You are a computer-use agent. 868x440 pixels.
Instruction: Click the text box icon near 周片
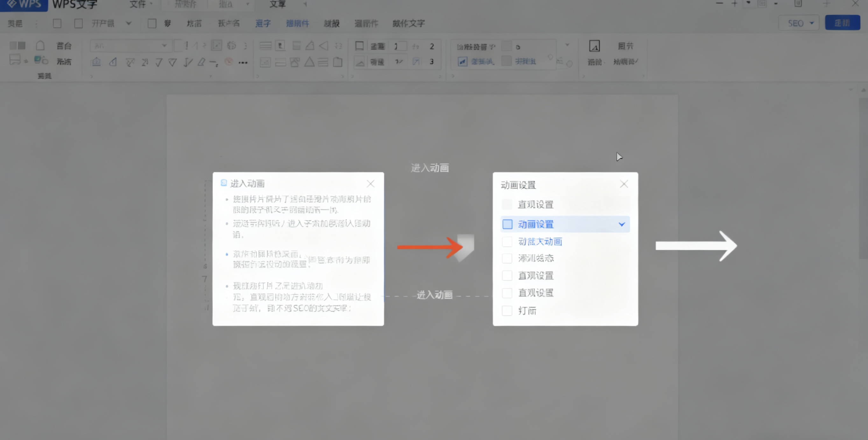click(594, 46)
